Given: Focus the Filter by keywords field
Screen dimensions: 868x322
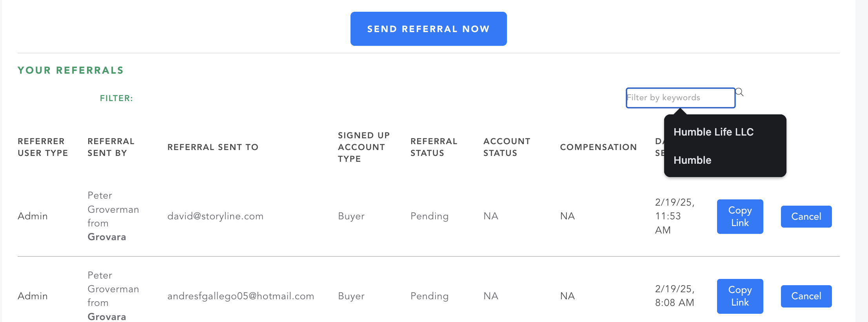Looking at the screenshot, I should [681, 98].
